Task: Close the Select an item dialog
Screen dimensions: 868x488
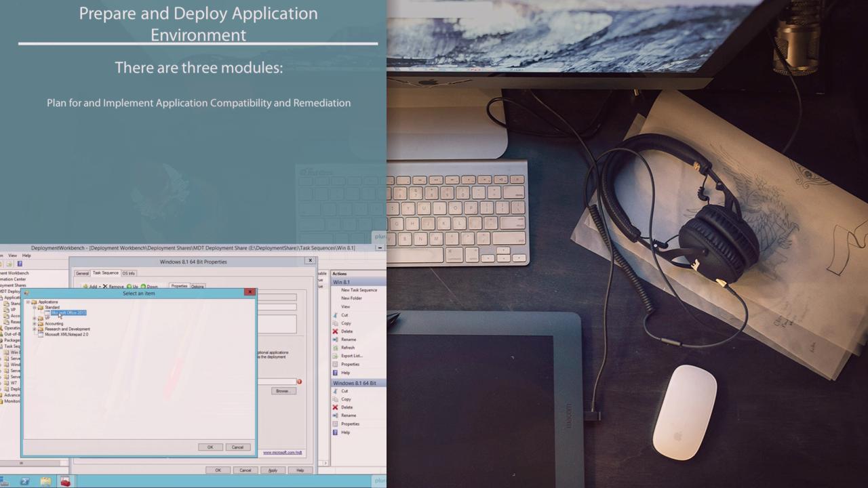Action: 250,292
